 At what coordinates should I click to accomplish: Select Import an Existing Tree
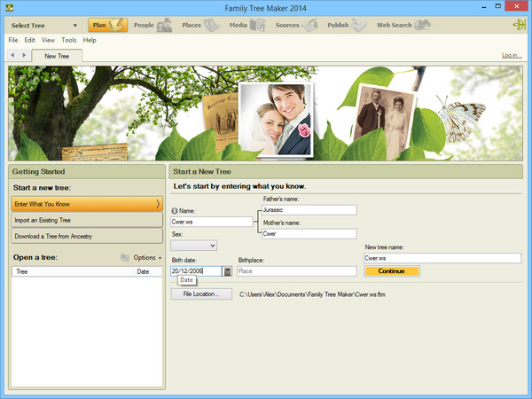(87, 220)
